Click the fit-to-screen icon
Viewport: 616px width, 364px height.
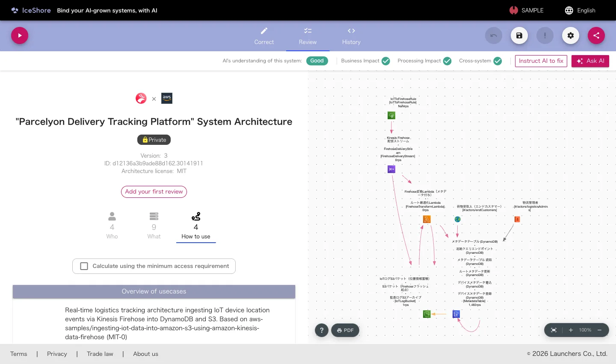554,330
